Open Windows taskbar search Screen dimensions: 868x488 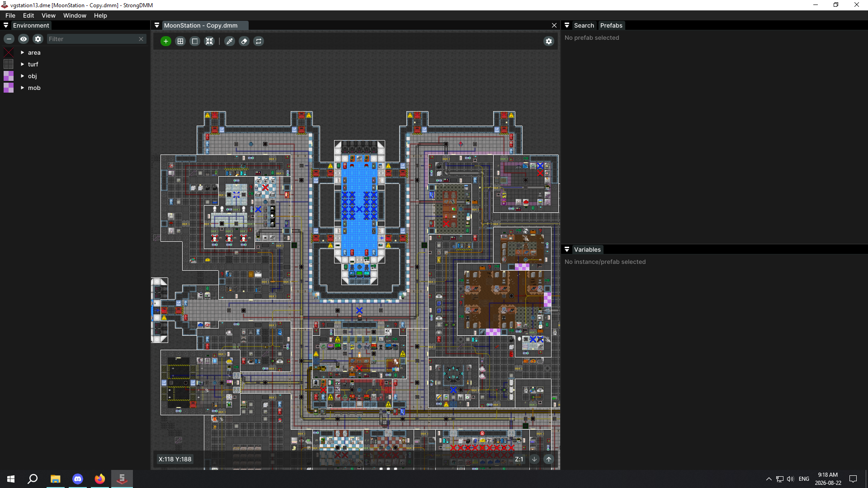(33, 479)
